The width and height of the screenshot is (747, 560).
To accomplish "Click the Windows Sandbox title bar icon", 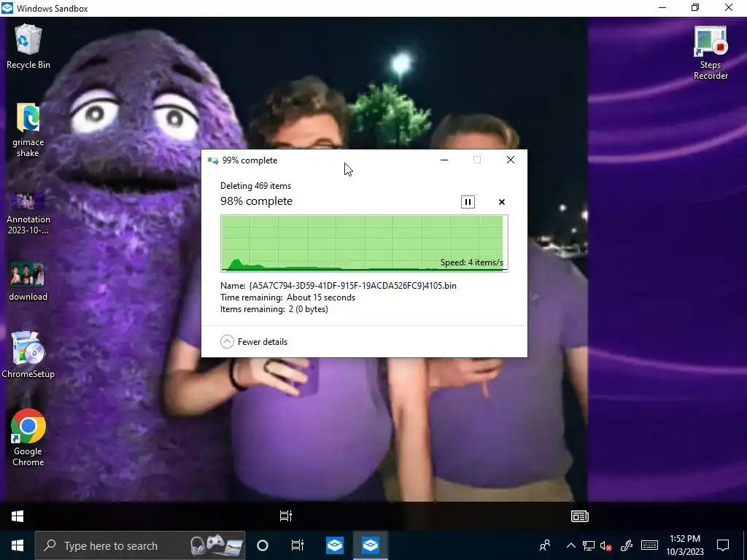I will (7, 8).
